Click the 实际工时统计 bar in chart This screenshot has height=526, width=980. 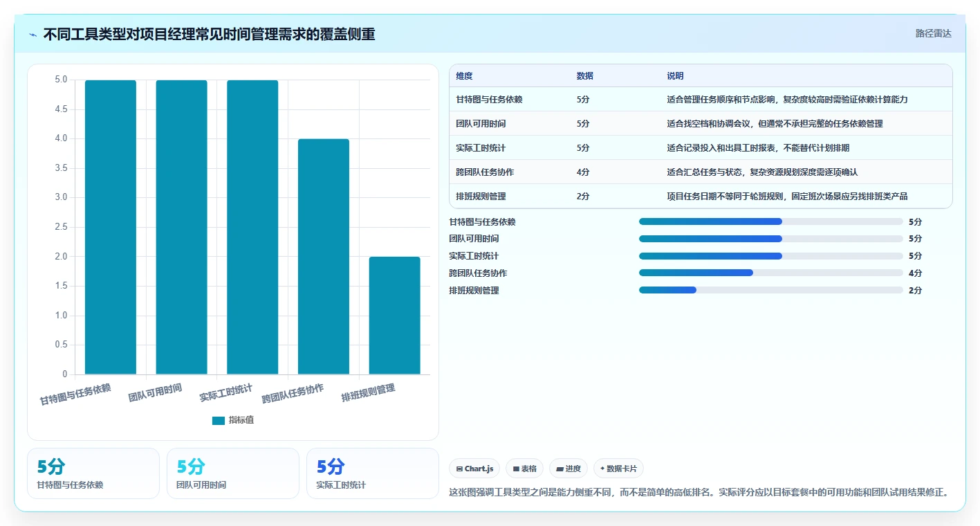[x=252, y=227]
